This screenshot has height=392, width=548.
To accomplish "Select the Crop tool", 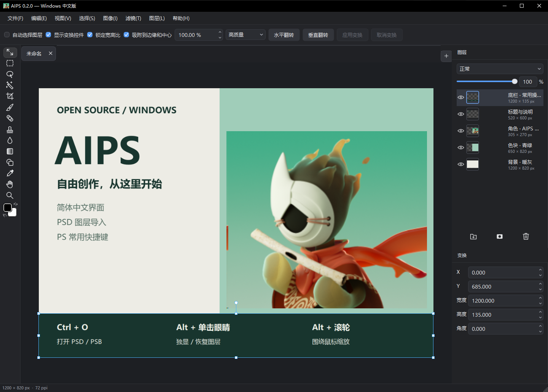I will [10, 96].
